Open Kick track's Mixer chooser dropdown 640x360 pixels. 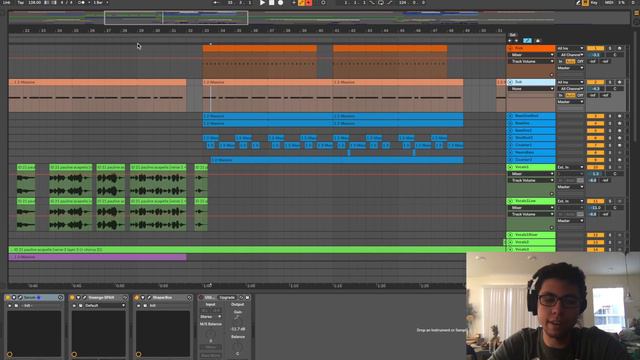(x=533, y=55)
